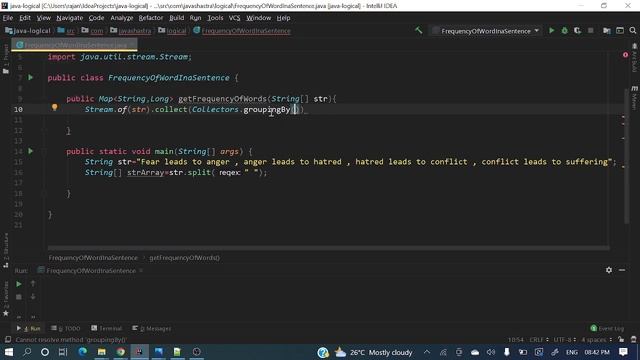Run the configuration using toolbar green play icon
The width and height of the screenshot is (640, 360).
pos(551,31)
